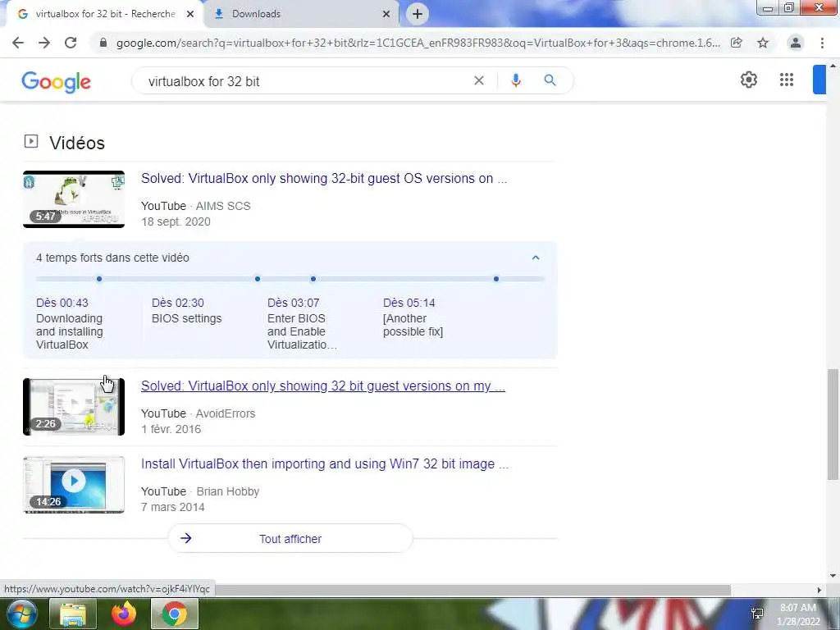Close the Downloads tab

386,14
